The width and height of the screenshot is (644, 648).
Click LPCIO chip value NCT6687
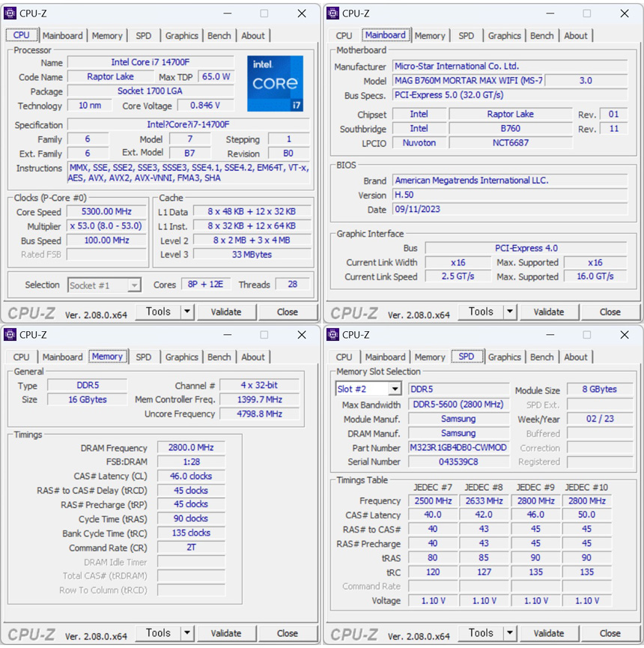click(x=511, y=142)
